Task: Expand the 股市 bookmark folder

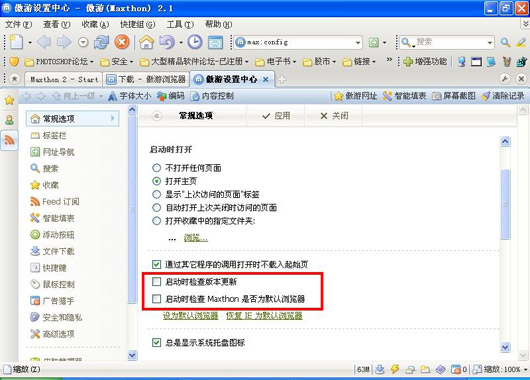Action: pyautogui.click(x=319, y=62)
